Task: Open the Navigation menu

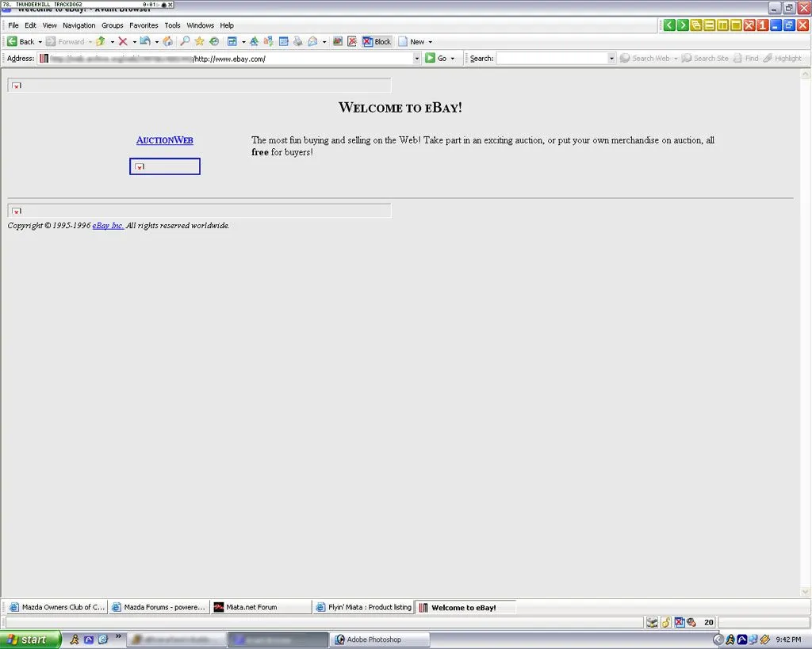Action: point(79,25)
